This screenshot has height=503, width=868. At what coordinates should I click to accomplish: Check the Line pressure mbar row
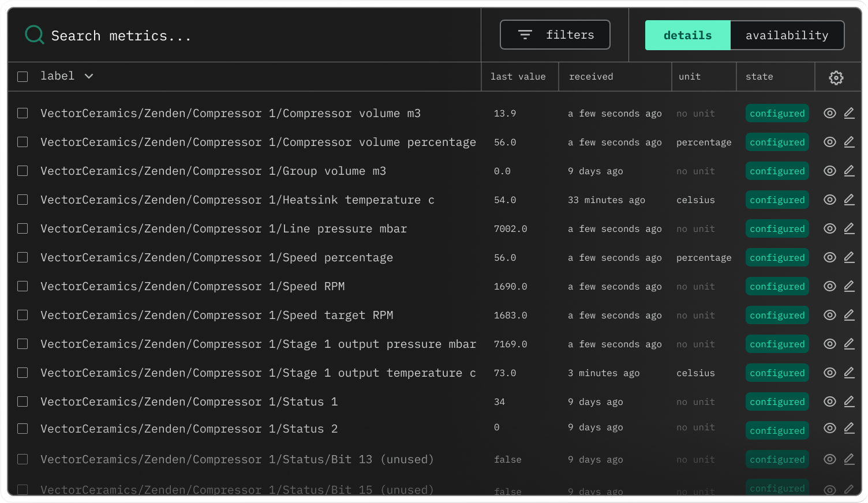click(x=23, y=228)
